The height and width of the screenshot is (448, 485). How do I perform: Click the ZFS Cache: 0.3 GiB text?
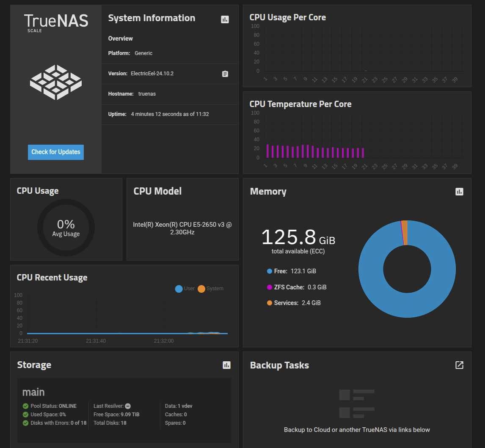coord(300,287)
